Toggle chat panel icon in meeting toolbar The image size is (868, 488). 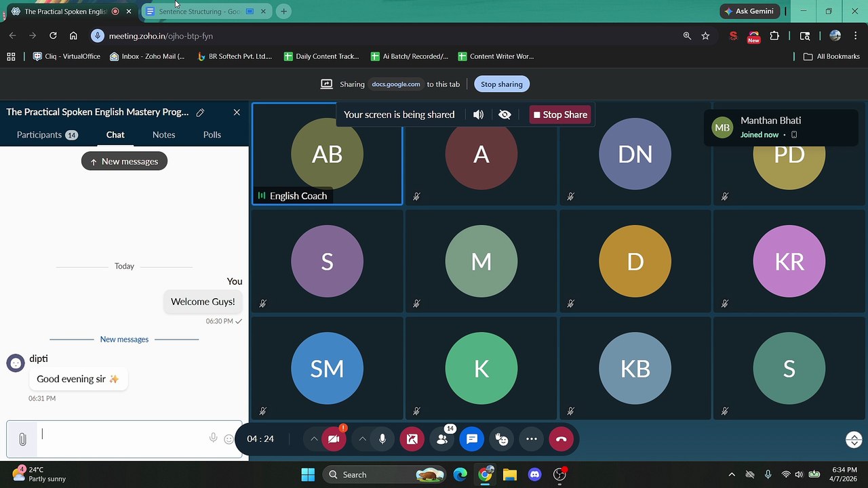tap(472, 439)
